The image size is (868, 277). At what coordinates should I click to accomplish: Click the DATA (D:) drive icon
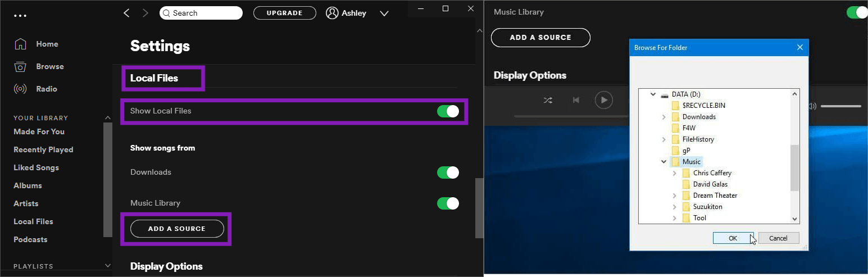[x=665, y=94]
